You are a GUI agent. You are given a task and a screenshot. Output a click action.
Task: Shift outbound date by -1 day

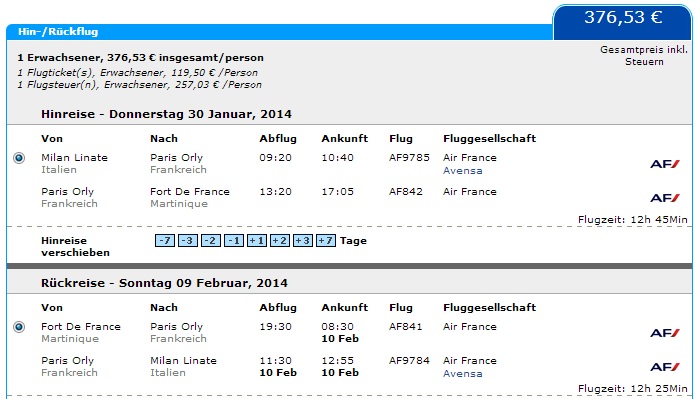click(x=234, y=241)
